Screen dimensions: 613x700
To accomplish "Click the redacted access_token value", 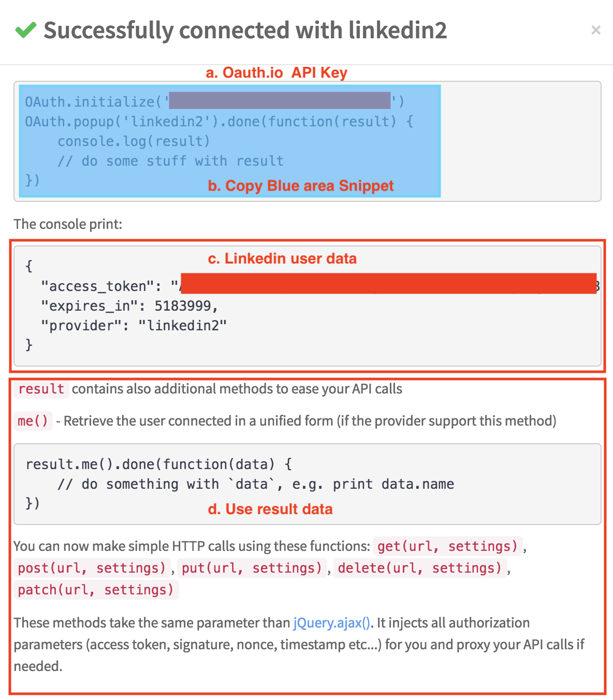I will point(389,284).
